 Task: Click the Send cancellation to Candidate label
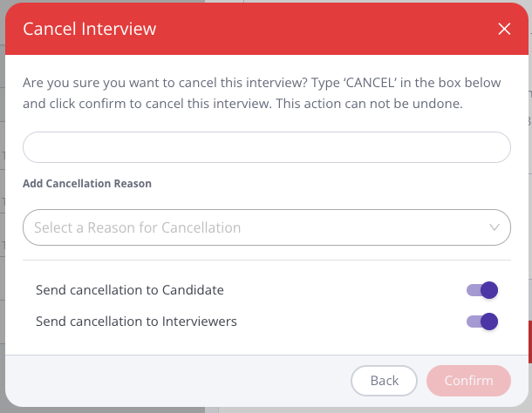pos(130,290)
